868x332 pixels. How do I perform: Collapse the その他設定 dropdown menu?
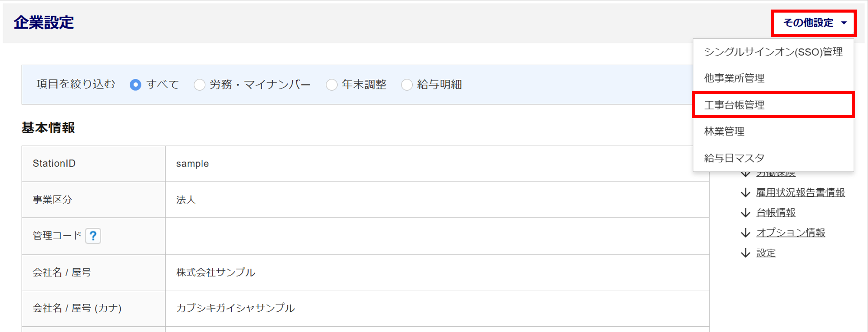pos(814,23)
